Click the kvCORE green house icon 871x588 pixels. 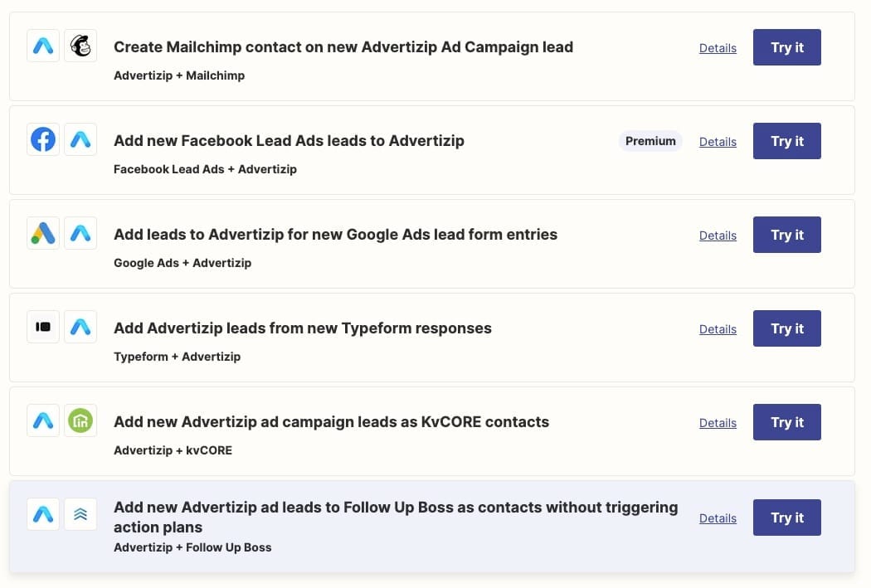(x=80, y=421)
